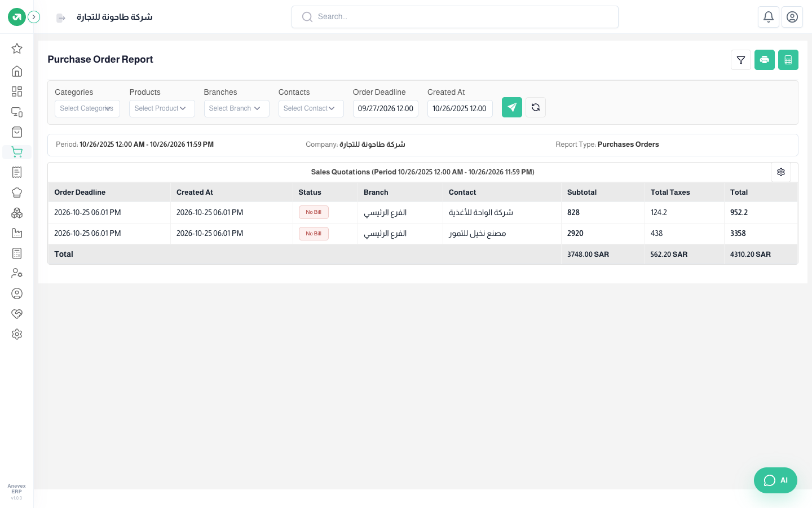Open the profile circle sidebar icon
812x508 pixels.
click(x=17, y=294)
